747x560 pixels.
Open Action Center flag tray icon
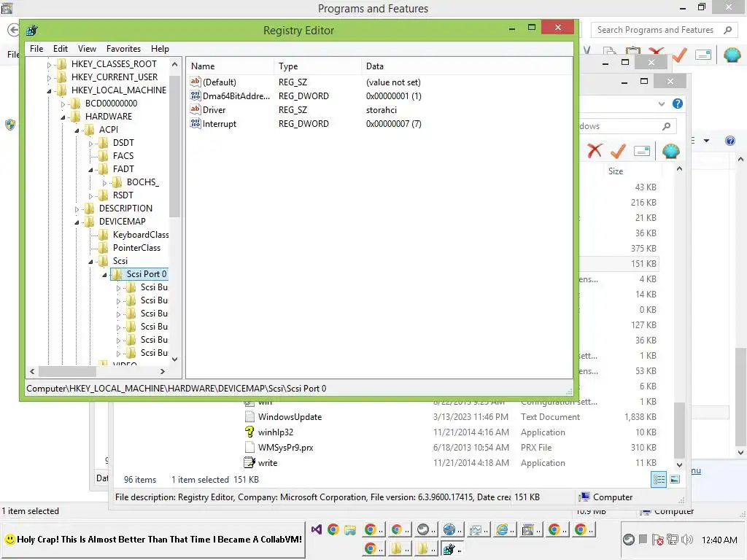pos(658,540)
